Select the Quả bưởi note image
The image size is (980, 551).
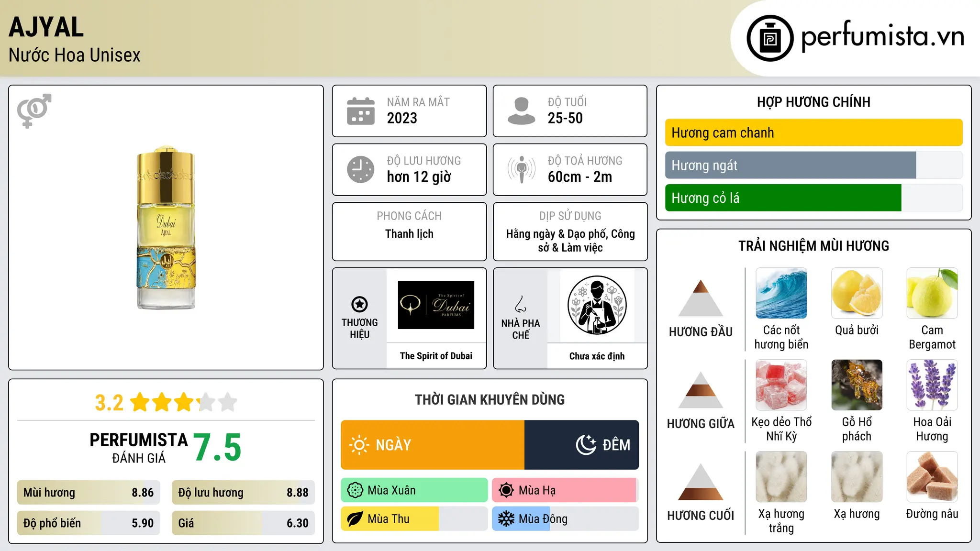point(857,293)
